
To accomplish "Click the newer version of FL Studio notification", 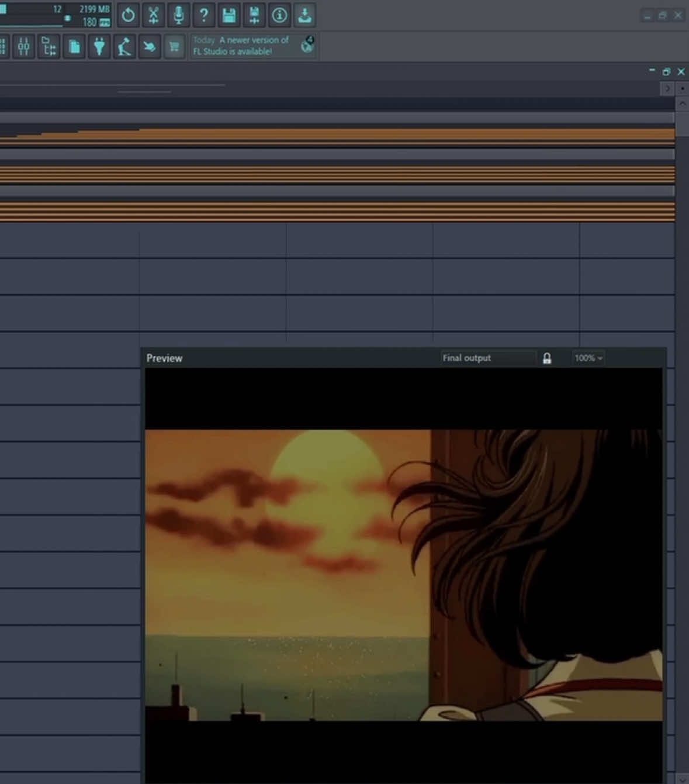I will [241, 46].
